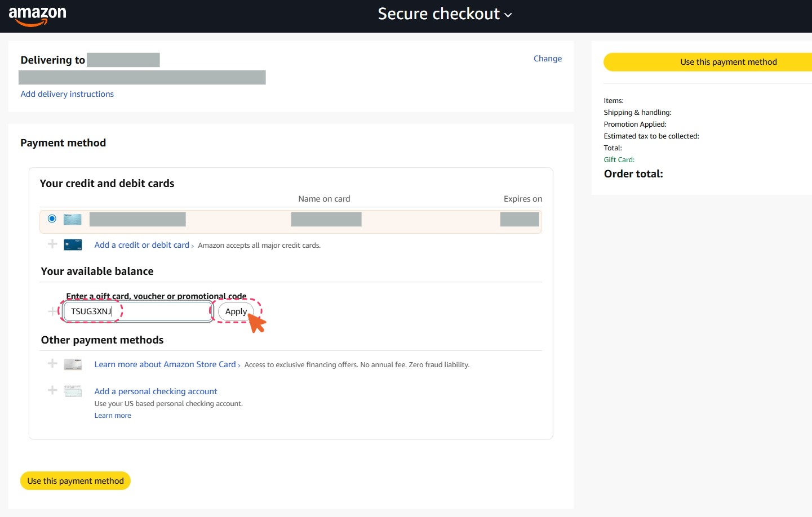Screen dimensions: 812x517
Task: Click the Amazon logo in header
Action: 37,16
